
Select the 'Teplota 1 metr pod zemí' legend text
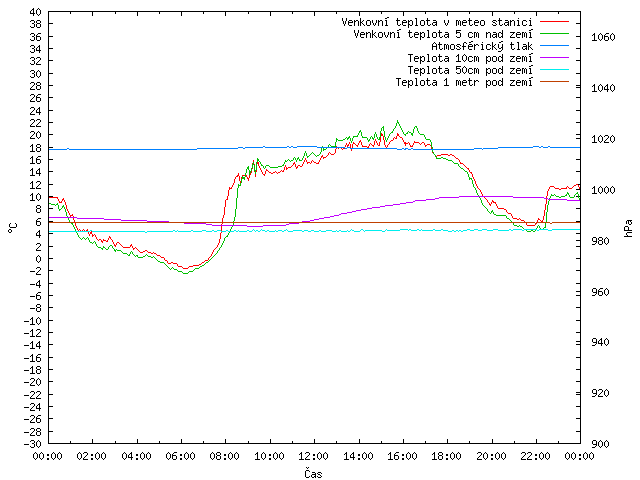click(x=464, y=82)
